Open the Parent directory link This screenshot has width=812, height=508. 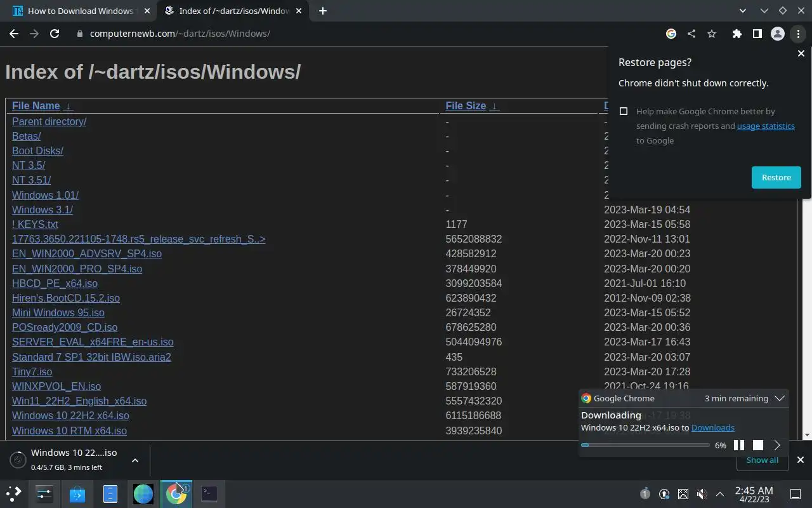pyautogui.click(x=49, y=122)
